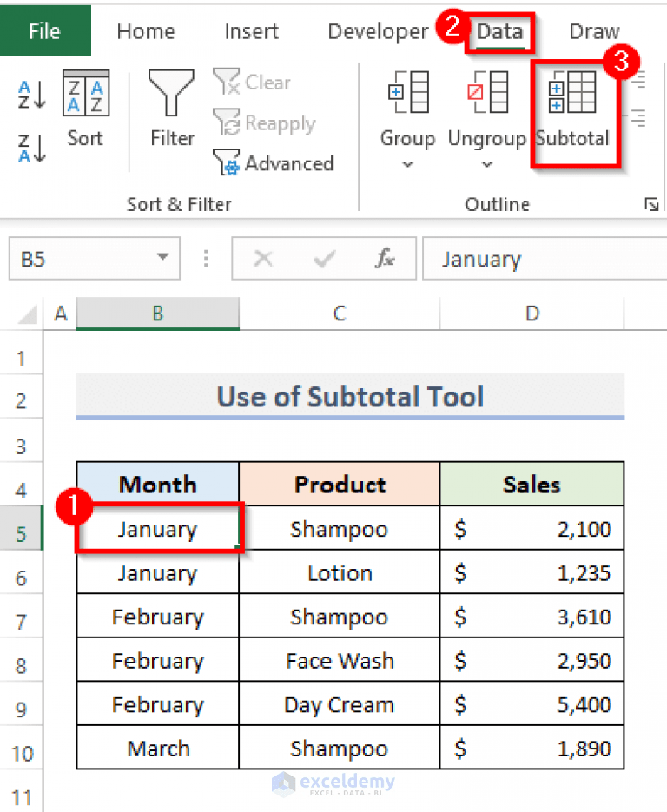Open Advanced filter options
Image resolution: width=667 pixels, height=812 pixels.
point(274,163)
